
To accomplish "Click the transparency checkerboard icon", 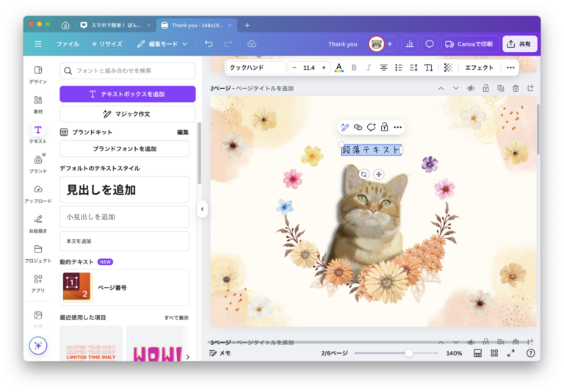I will pyautogui.click(x=448, y=68).
